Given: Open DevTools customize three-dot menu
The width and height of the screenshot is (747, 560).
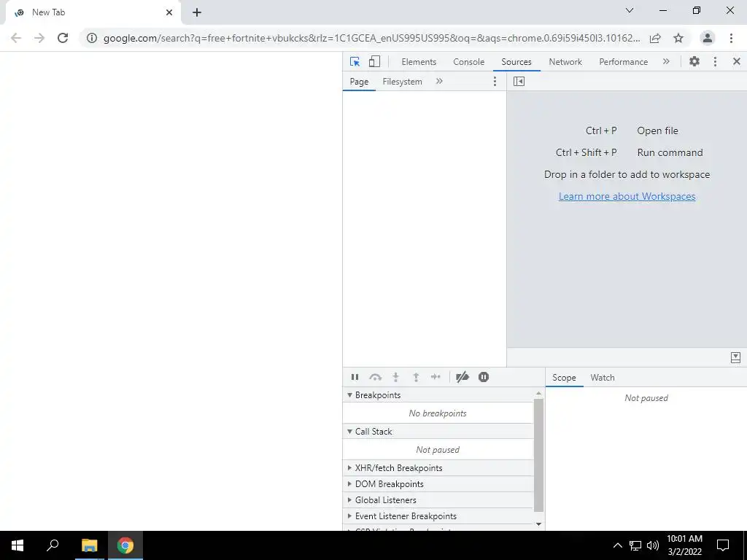Looking at the screenshot, I should click(x=715, y=61).
